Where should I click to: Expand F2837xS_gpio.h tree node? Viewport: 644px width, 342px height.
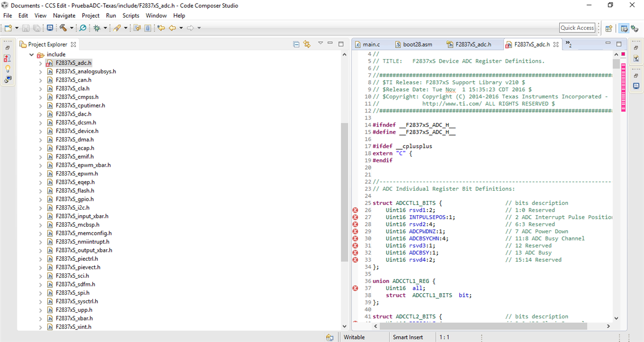tap(40, 199)
